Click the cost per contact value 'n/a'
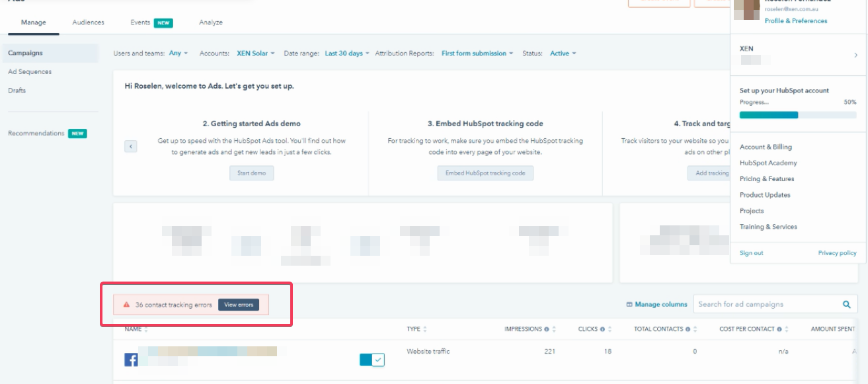Viewport: 868px width, 384px height. pyautogui.click(x=783, y=352)
